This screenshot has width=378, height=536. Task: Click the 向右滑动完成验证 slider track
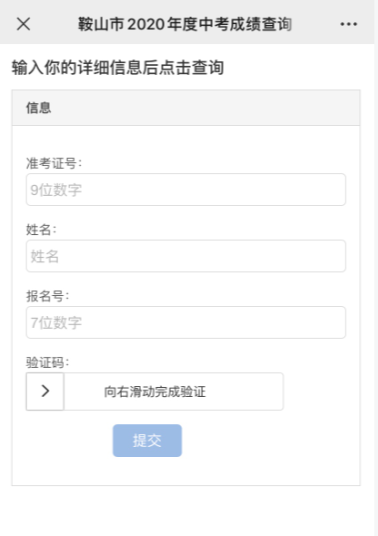click(173, 391)
